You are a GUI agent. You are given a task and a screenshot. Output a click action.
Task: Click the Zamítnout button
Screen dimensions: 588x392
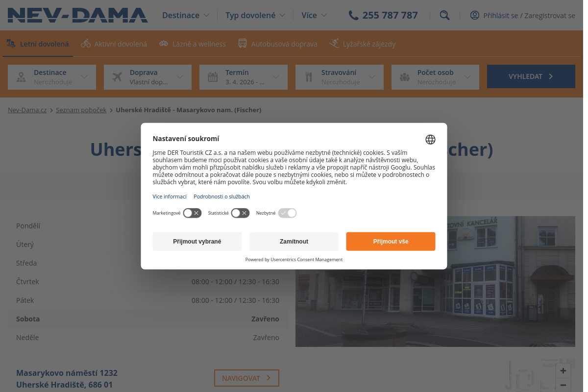click(x=294, y=242)
